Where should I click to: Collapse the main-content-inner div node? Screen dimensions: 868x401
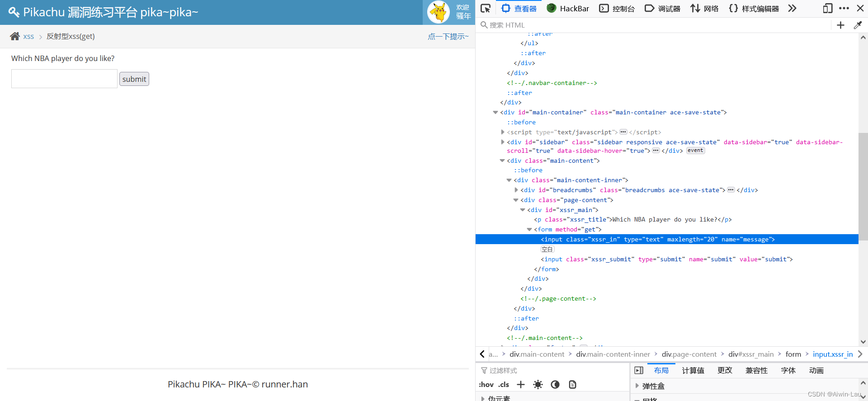[x=509, y=180]
